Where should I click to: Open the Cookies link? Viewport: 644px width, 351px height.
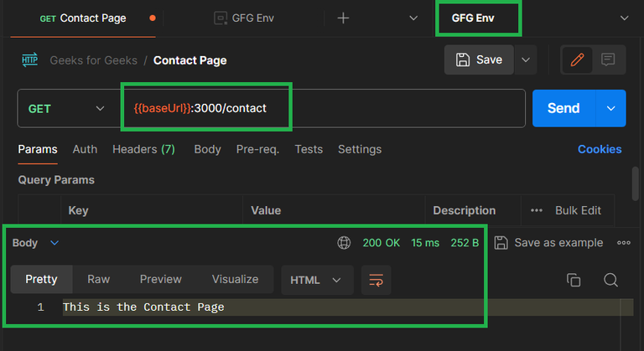pos(600,149)
